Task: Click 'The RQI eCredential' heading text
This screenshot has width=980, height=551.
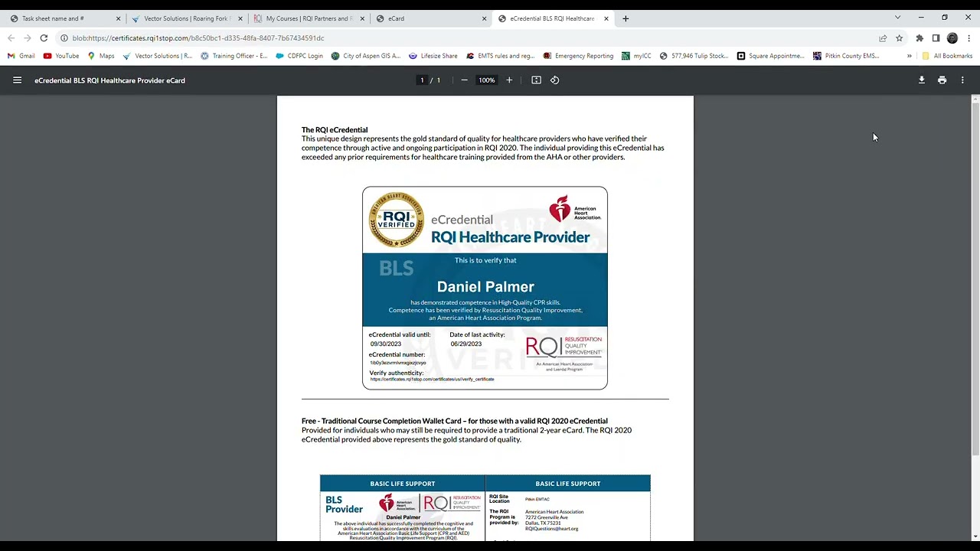Action: point(335,130)
